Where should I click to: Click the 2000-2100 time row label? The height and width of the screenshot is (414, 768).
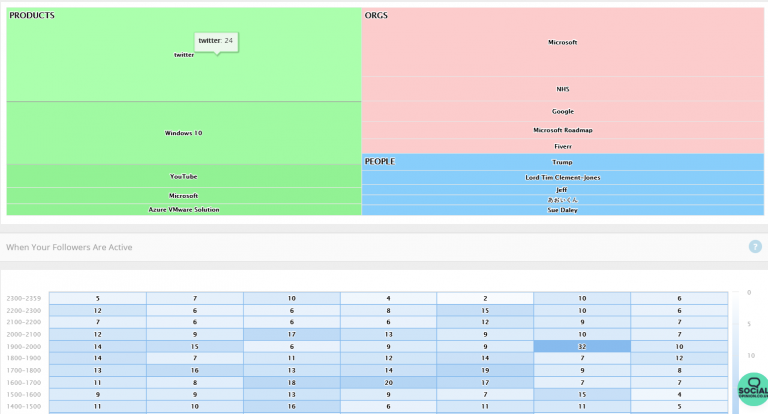[x=24, y=334]
